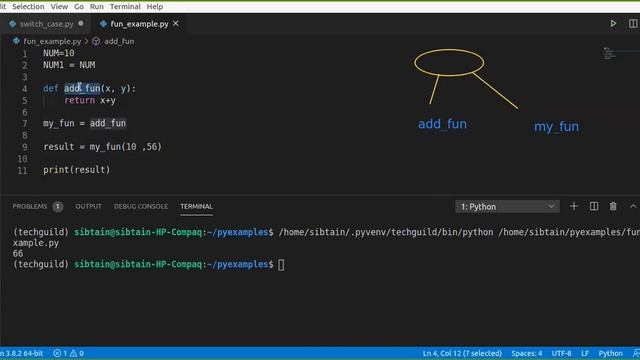Screen dimensions: 640x360
Task: Open the Terminal menu
Action: click(x=125, y=7)
